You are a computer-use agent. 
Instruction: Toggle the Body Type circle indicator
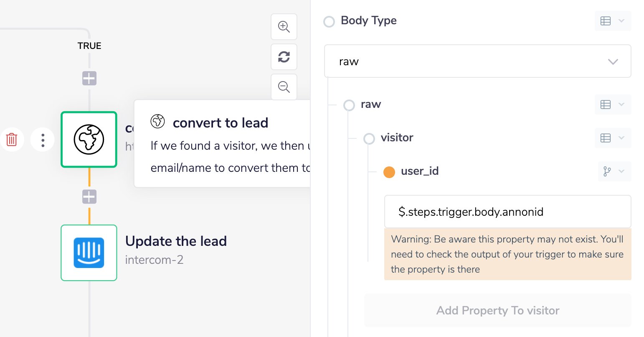point(329,21)
